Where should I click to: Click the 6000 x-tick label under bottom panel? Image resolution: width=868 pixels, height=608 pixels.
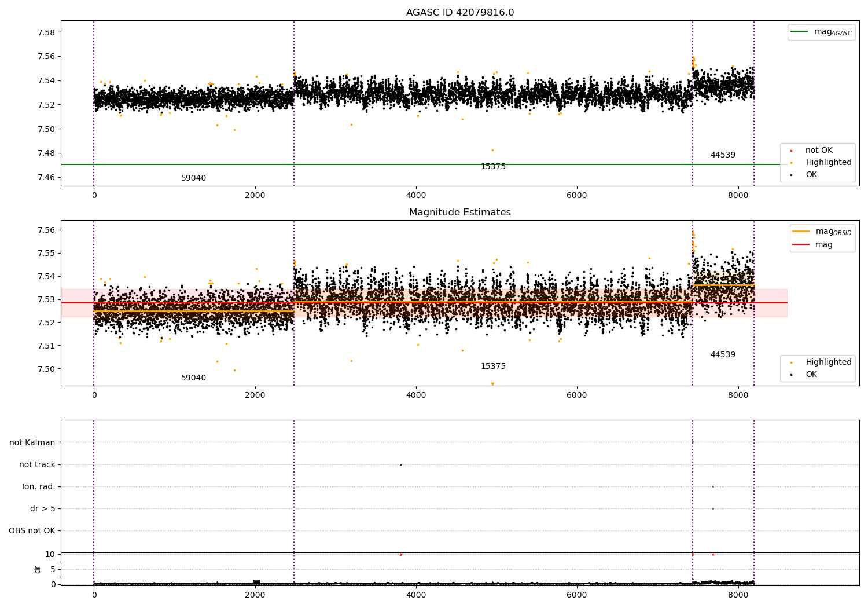(x=577, y=595)
